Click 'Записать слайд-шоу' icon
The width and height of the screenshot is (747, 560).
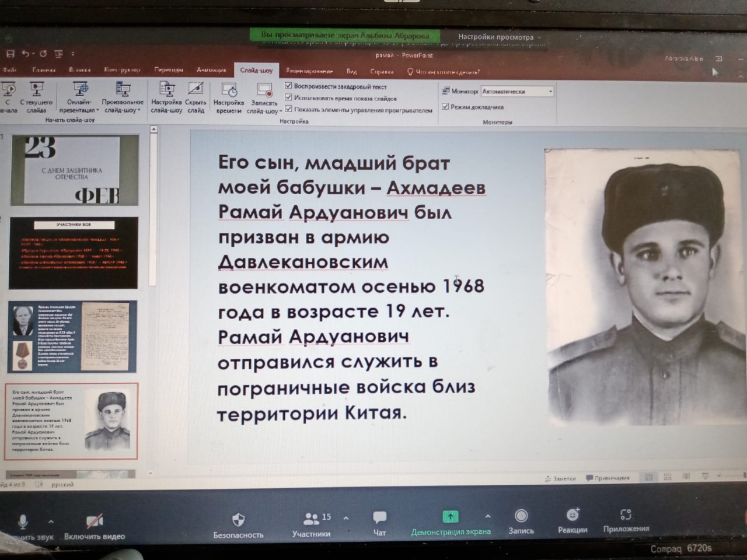(x=264, y=90)
